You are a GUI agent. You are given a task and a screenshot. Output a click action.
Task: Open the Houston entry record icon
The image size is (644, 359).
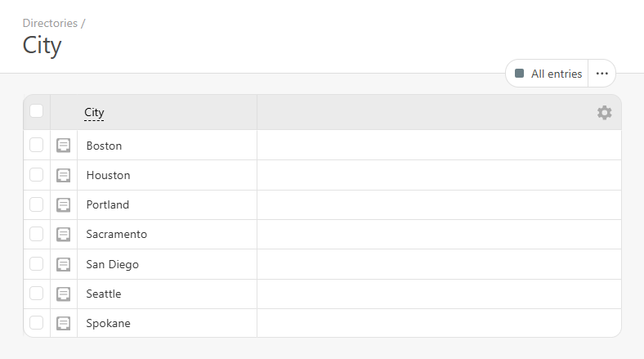pyautogui.click(x=64, y=175)
